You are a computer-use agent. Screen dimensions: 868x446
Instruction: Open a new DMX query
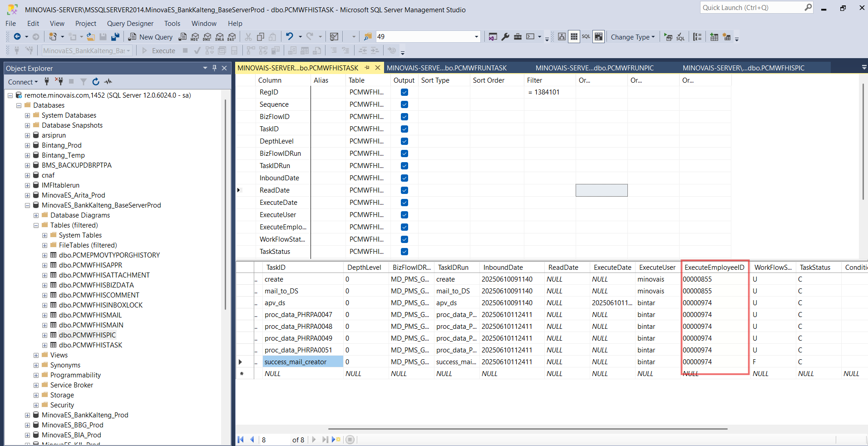[x=207, y=37]
